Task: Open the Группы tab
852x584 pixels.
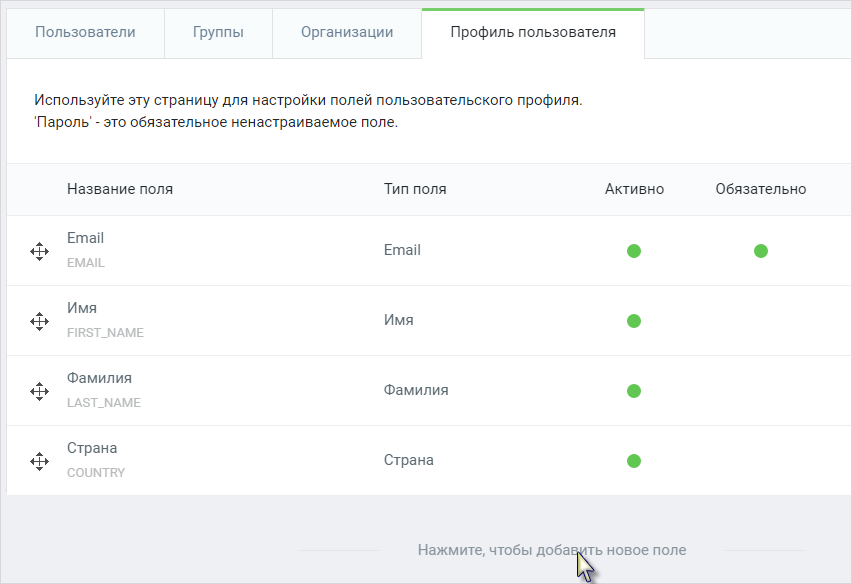Action: (218, 33)
